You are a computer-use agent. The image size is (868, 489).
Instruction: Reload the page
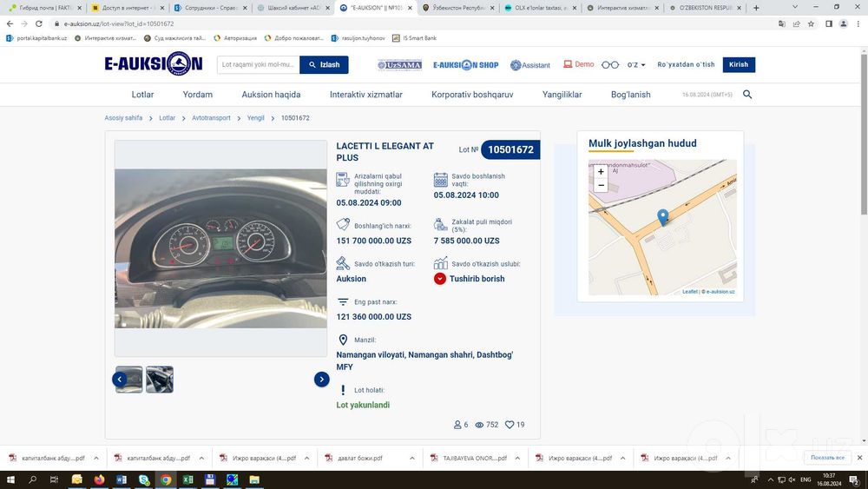(39, 23)
